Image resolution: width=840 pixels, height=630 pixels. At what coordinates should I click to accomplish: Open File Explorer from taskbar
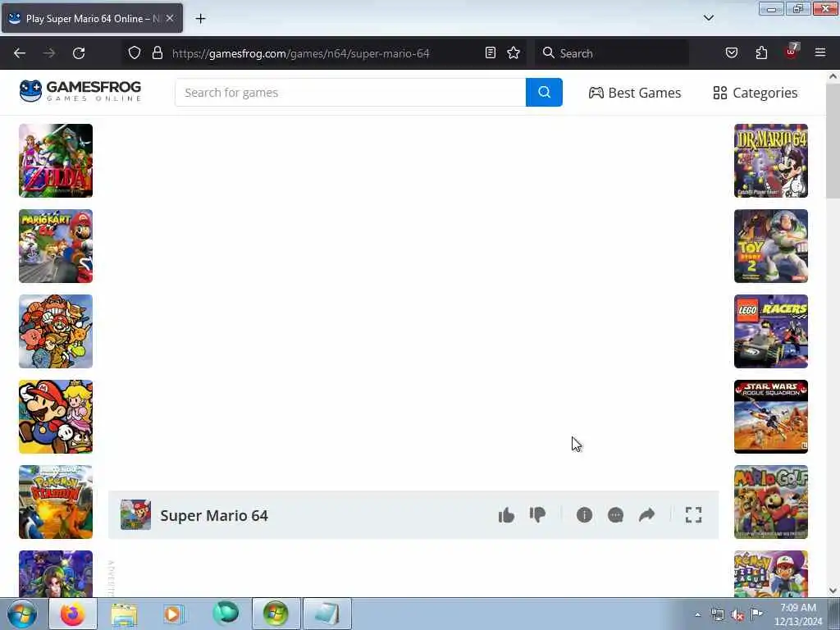(x=125, y=614)
